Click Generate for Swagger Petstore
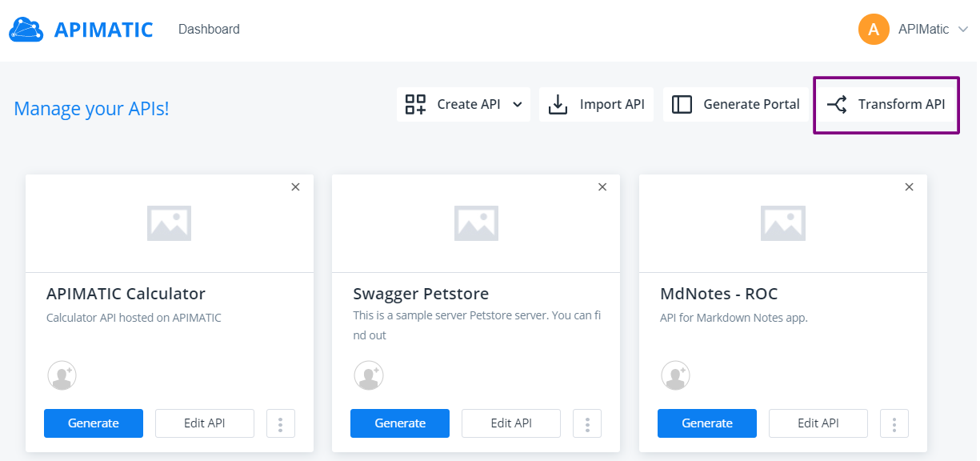This screenshot has width=980, height=461. [400, 423]
